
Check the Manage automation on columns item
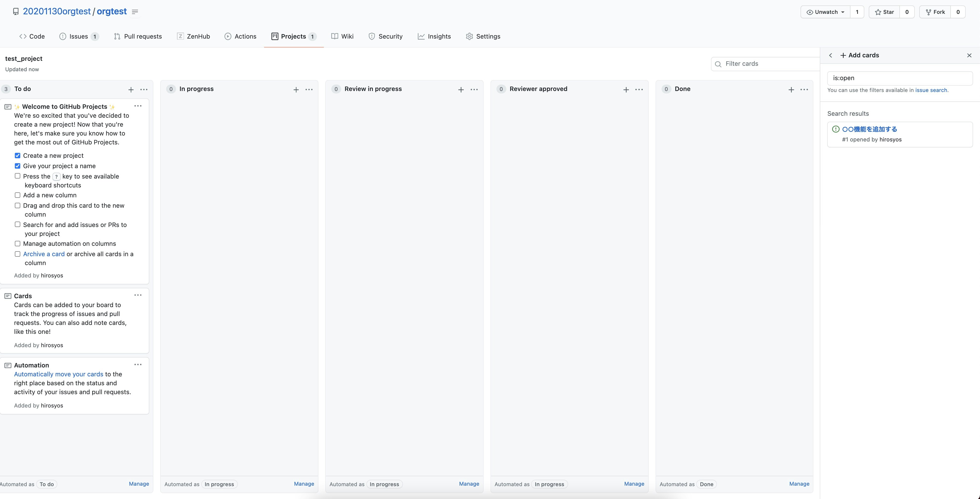click(18, 243)
